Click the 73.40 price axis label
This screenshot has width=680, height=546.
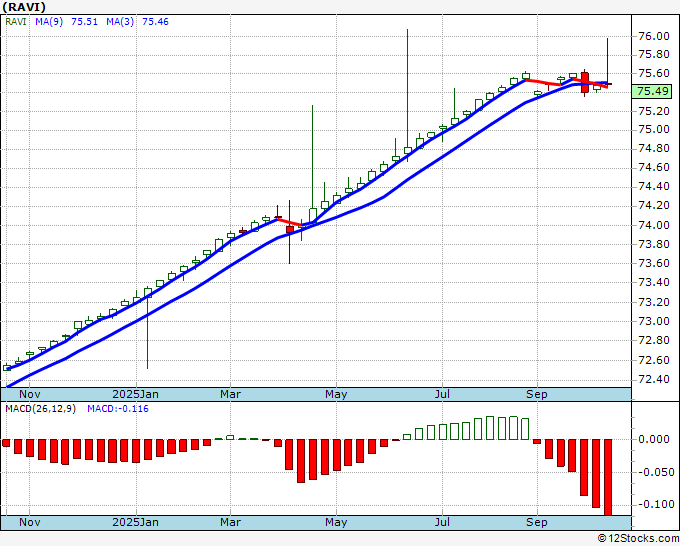[654, 283]
